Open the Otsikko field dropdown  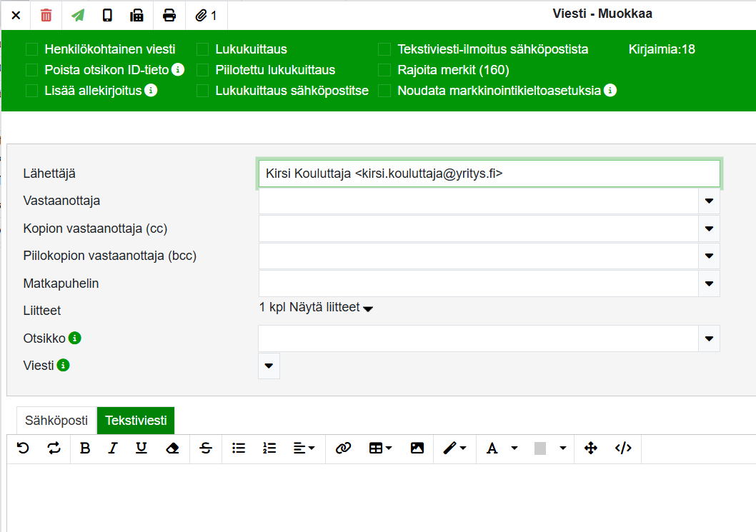pyautogui.click(x=709, y=338)
